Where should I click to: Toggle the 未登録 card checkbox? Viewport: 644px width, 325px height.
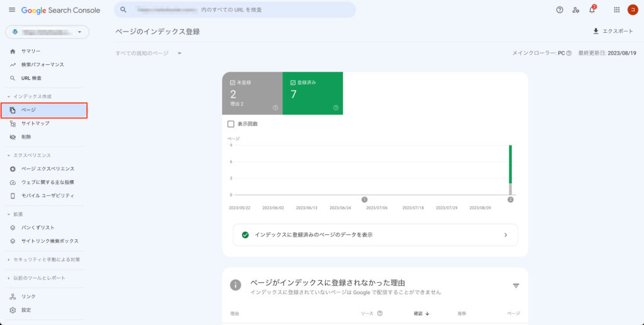(x=233, y=83)
